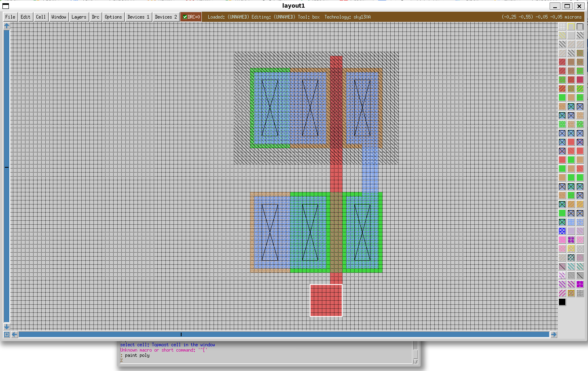Choose the pink swatch with yellow dots

pos(571,249)
